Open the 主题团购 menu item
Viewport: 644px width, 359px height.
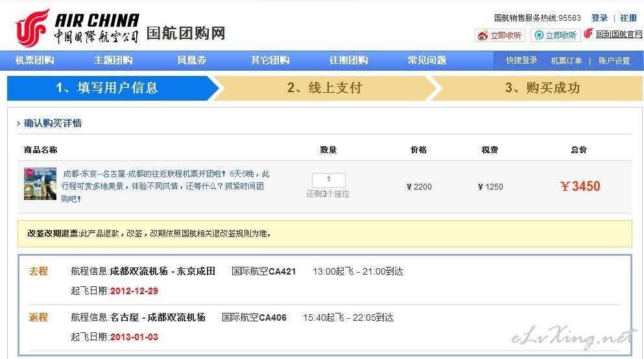113,60
